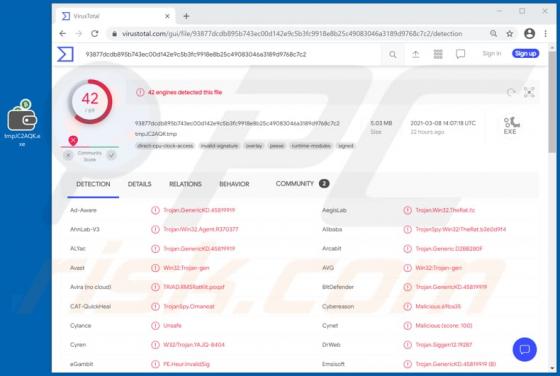Click the 42 detection score circle
This screenshot has width=560, height=376.
click(90, 102)
